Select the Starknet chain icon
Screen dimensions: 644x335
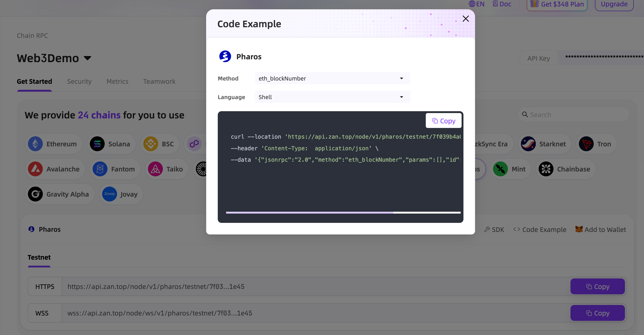click(x=528, y=144)
